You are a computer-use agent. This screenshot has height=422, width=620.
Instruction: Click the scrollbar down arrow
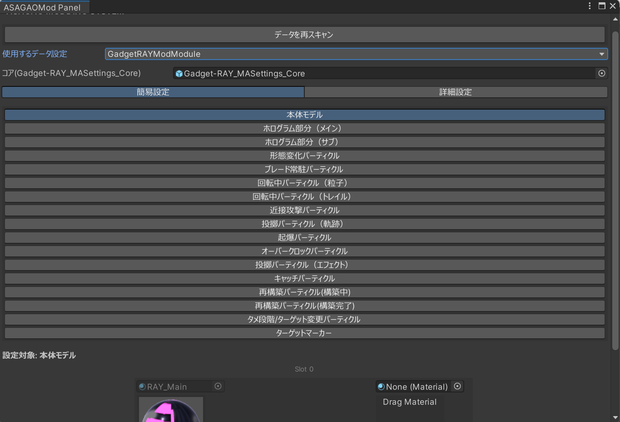coord(615,417)
